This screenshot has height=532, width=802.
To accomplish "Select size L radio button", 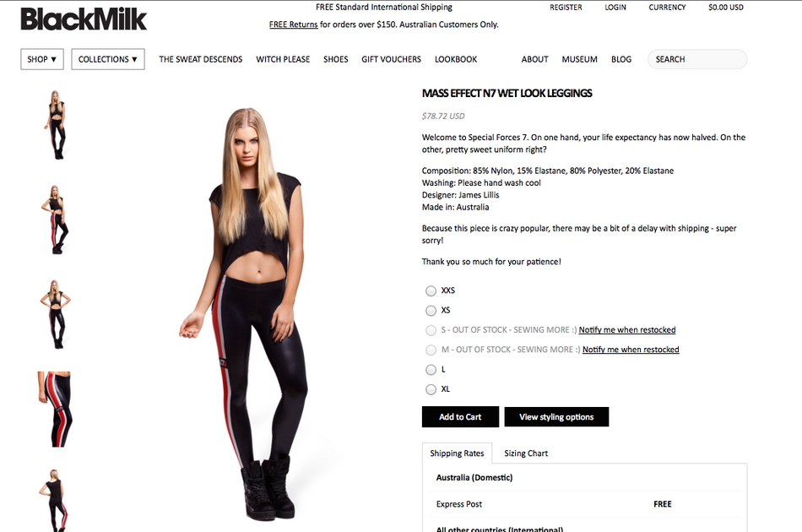I will pos(431,369).
